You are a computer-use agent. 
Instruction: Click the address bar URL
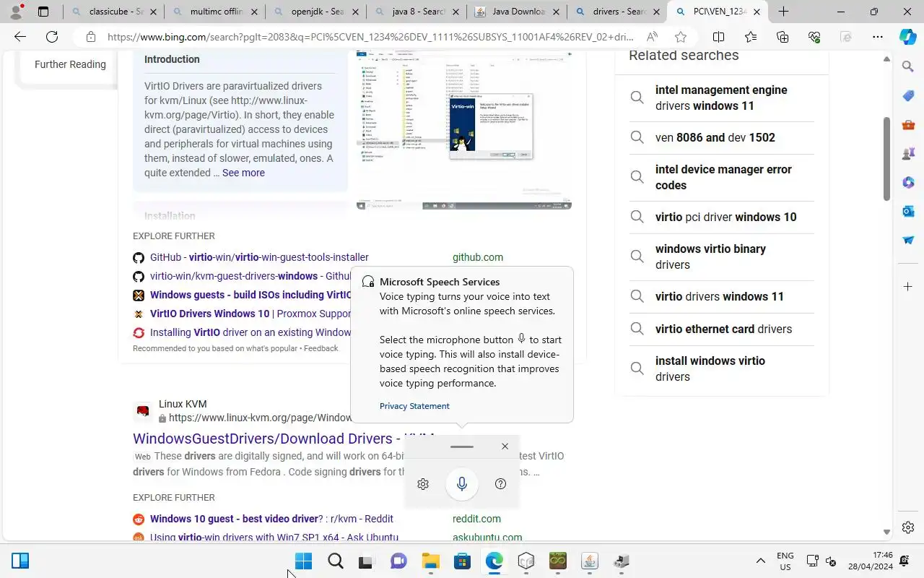tap(371, 37)
